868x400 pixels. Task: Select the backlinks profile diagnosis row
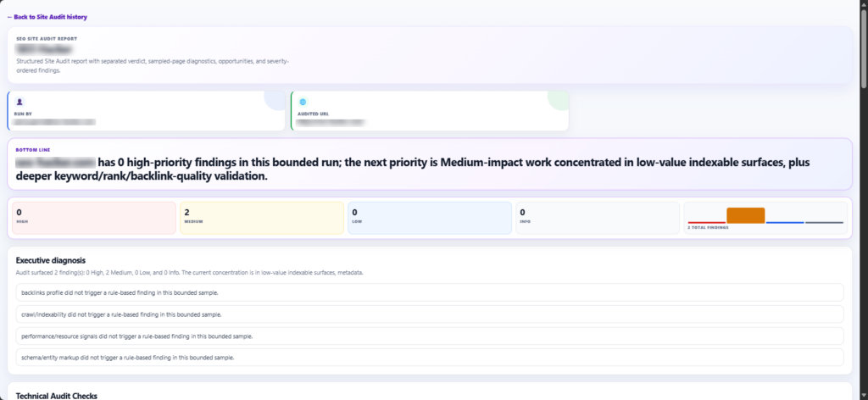[430, 292]
